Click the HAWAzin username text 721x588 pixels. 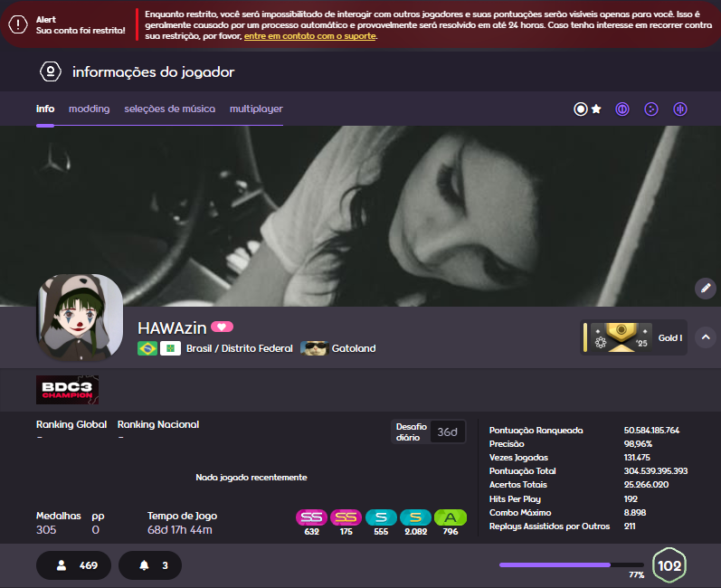pos(172,327)
